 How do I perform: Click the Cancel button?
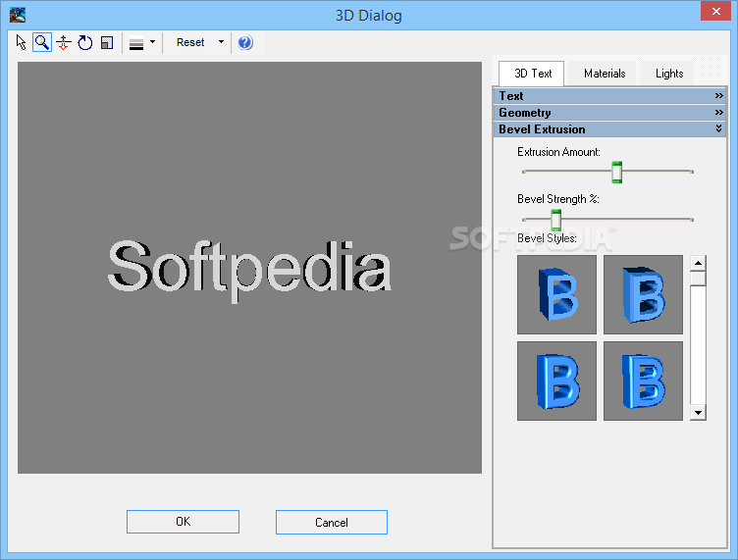coord(332,522)
